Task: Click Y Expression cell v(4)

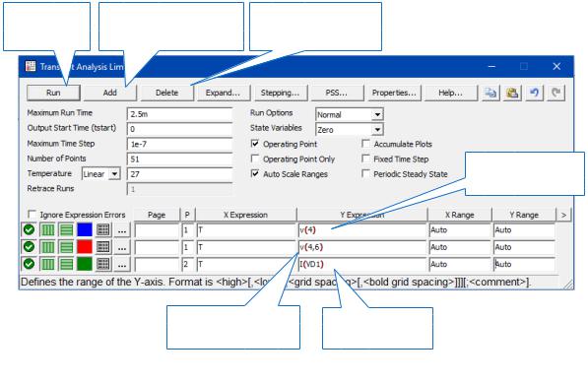Action: (362, 229)
